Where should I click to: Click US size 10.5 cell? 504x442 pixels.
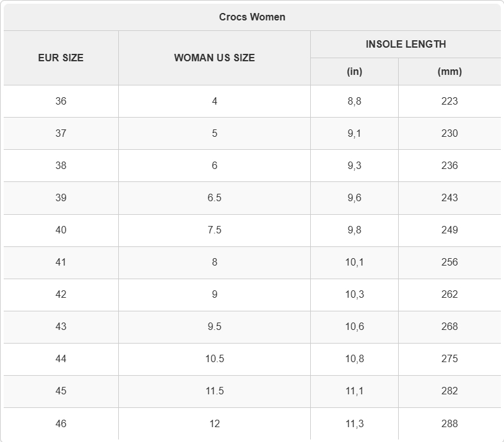pos(214,359)
